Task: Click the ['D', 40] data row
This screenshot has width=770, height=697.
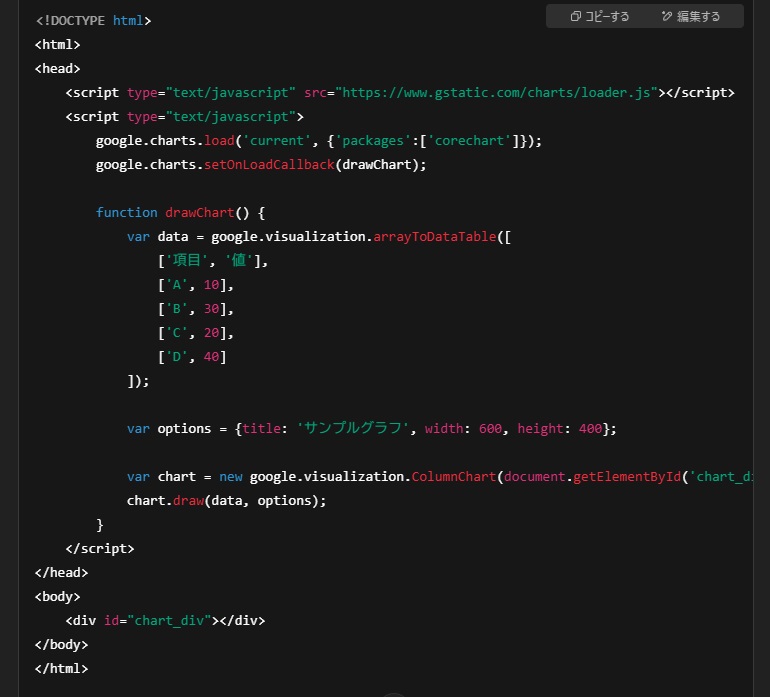Action: click(192, 357)
